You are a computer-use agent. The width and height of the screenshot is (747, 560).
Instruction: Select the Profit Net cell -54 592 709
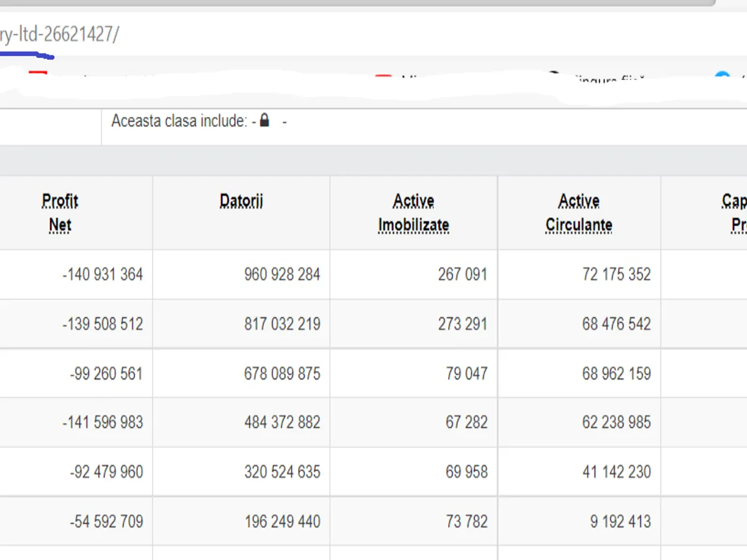coord(106,521)
